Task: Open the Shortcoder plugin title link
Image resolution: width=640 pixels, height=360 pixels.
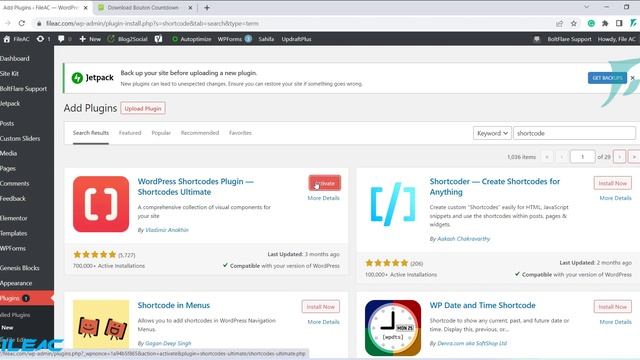Action: 495,187
